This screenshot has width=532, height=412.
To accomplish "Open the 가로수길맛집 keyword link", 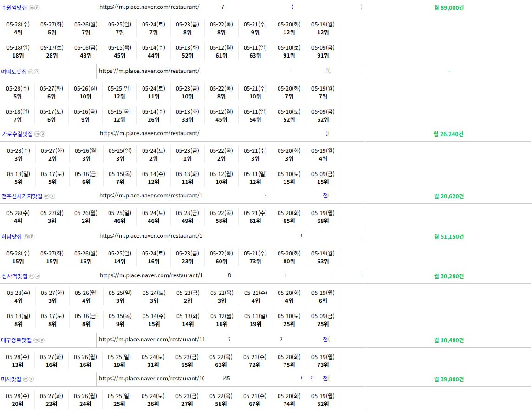I will (17, 134).
